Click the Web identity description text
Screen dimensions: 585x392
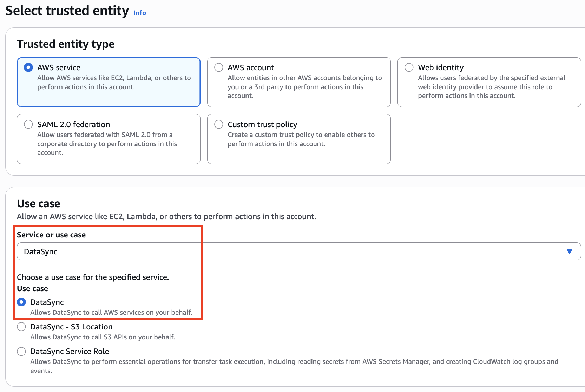[x=492, y=87]
